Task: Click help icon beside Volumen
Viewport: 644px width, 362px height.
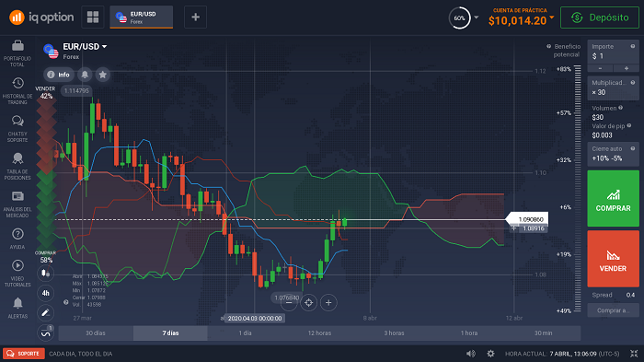Action: pos(621,108)
